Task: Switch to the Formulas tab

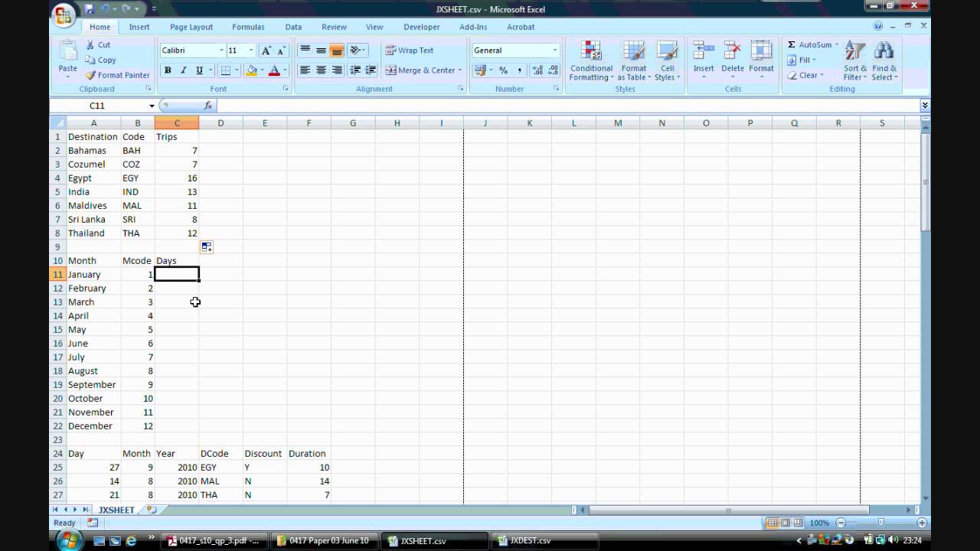Action: [248, 27]
